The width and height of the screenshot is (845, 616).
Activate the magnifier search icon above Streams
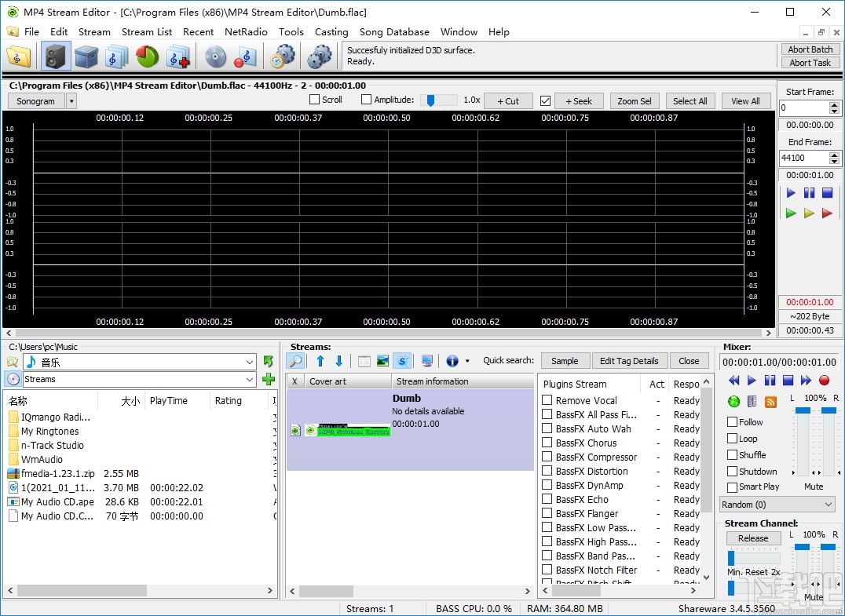[x=294, y=360]
